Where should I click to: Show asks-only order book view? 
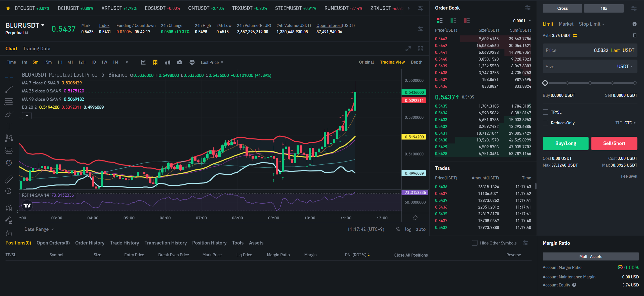point(467,21)
